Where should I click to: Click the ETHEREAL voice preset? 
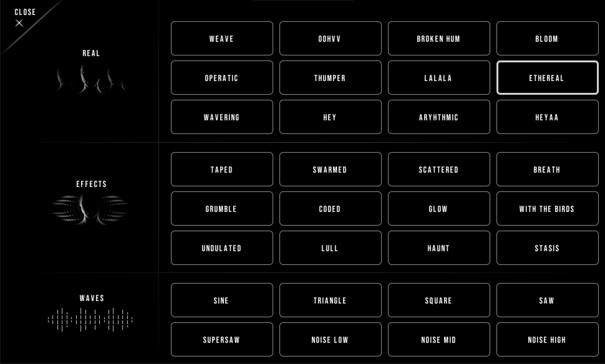pos(547,78)
